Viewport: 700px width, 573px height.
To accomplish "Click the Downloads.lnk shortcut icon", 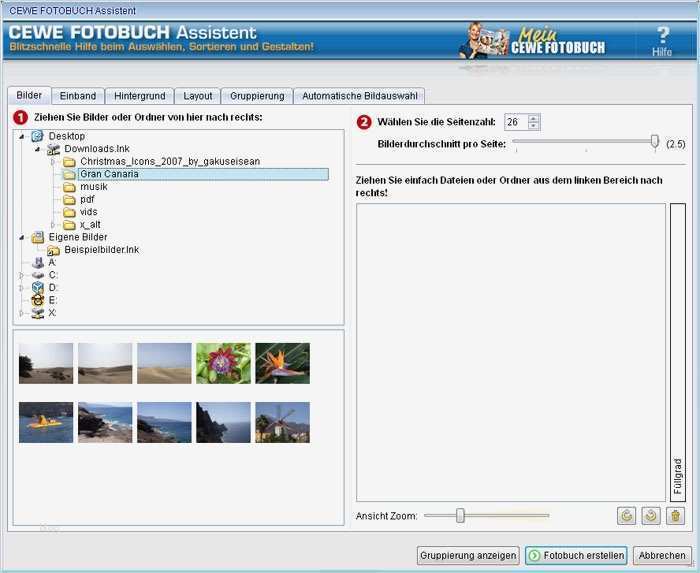I will pos(53,149).
